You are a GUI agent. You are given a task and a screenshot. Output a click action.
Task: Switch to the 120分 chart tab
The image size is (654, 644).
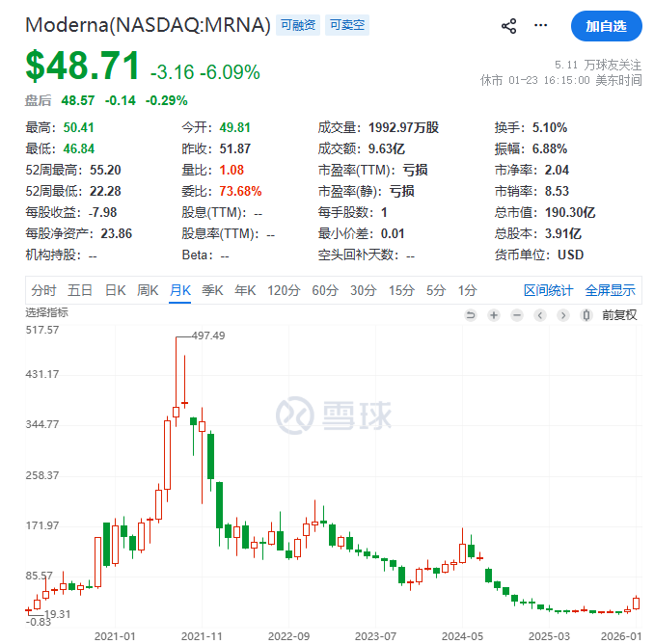click(284, 290)
